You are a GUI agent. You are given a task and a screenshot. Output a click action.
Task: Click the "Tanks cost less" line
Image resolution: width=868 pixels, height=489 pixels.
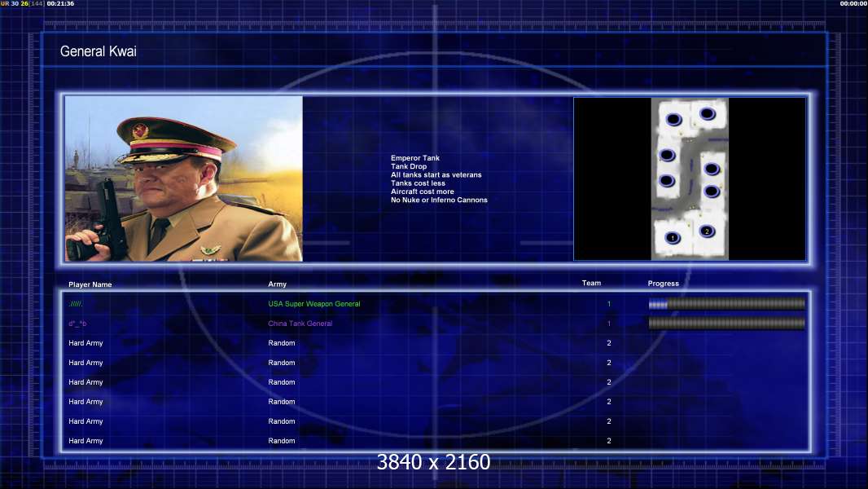(418, 183)
